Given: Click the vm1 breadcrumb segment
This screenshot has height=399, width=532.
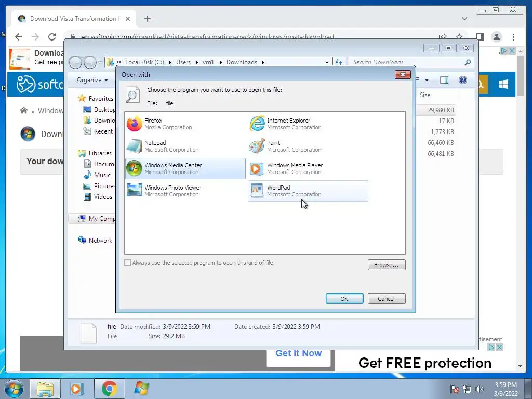Looking at the screenshot, I should click(208, 62).
